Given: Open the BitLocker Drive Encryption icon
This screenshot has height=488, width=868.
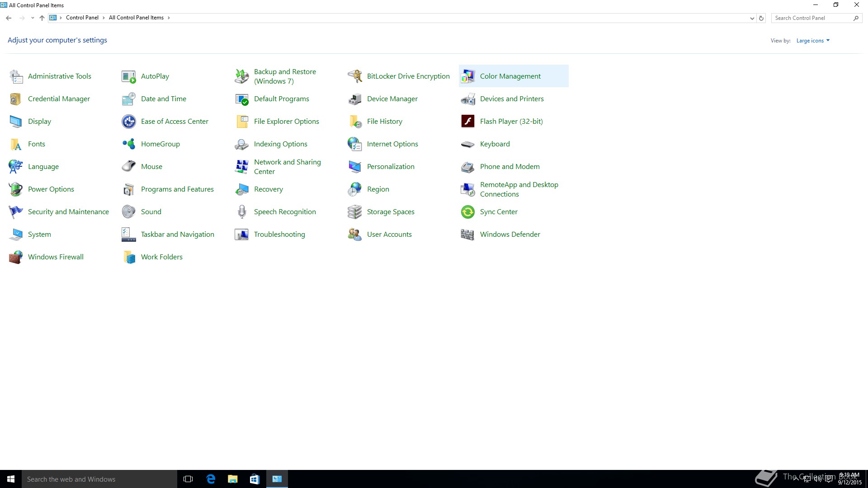Looking at the screenshot, I should pos(355,76).
